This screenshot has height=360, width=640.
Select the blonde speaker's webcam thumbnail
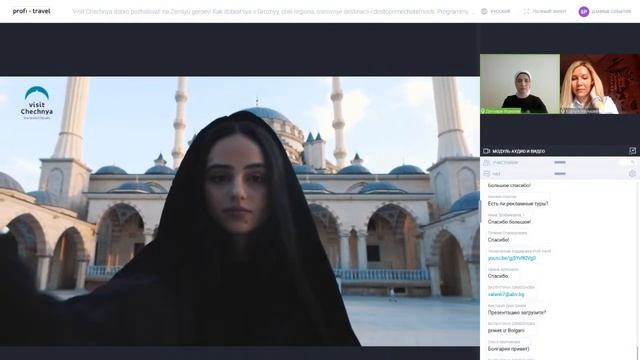pyautogui.click(x=600, y=84)
